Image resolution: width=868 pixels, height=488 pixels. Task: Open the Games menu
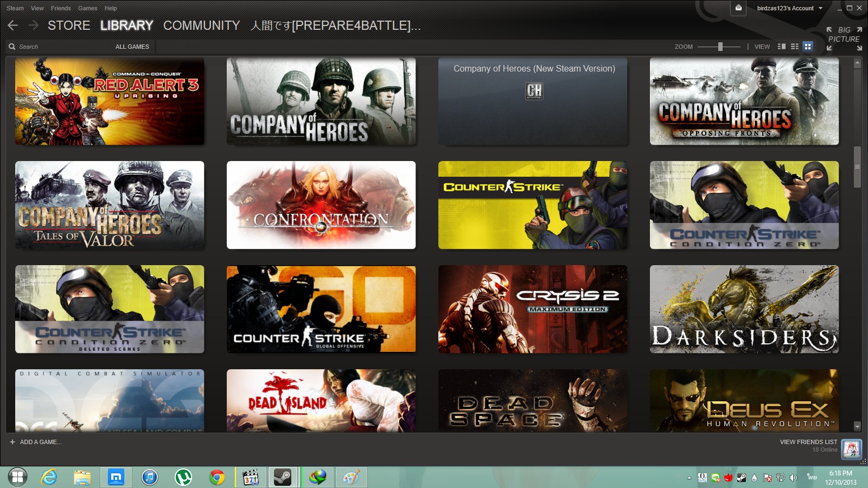tap(87, 8)
